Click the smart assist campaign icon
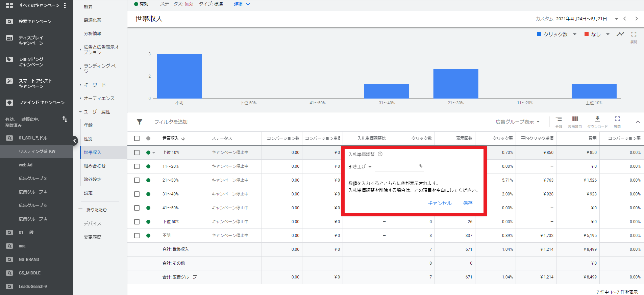Image resolution: width=644 pixels, height=295 pixels. tap(9, 81)
